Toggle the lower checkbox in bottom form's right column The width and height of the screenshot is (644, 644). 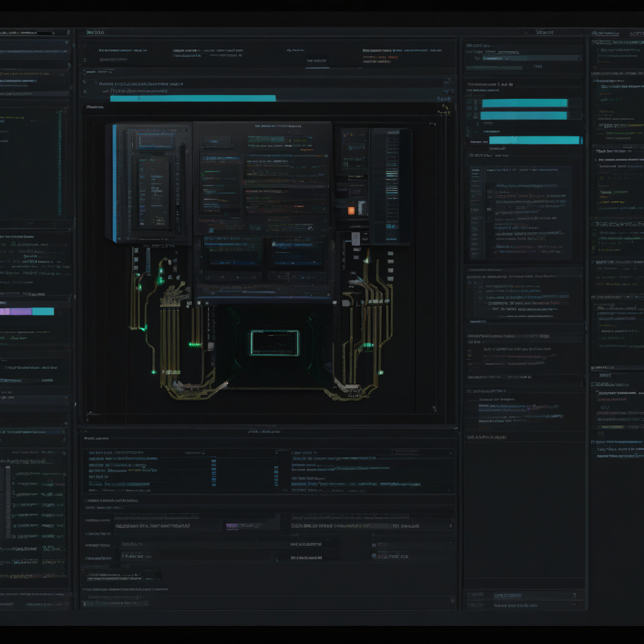click(x=374, y=556)
